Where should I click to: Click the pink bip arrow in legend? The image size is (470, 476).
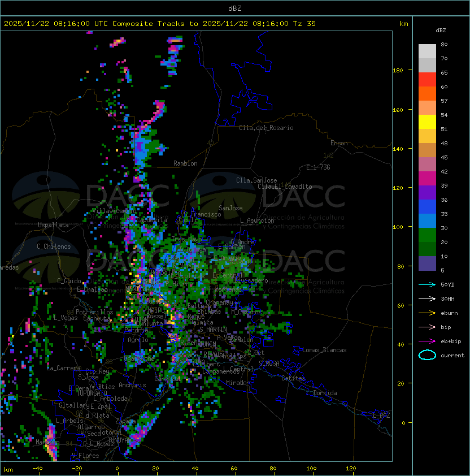point(427,327)
